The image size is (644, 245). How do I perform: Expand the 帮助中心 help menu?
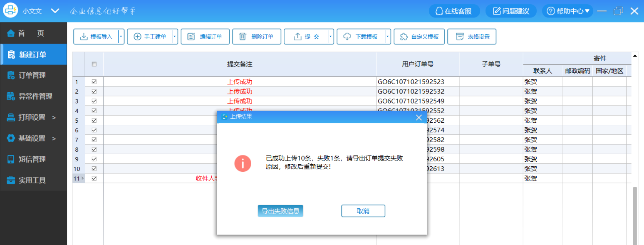click(568, 11)
